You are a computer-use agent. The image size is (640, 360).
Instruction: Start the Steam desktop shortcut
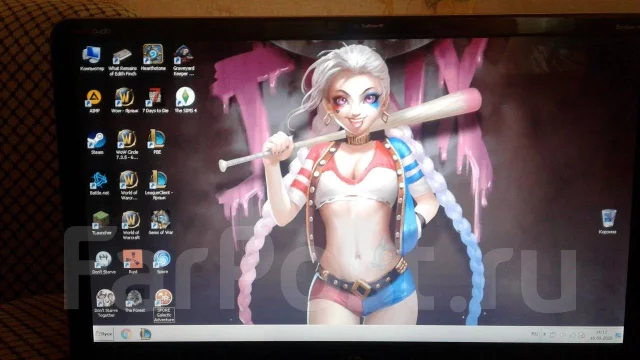(x=97, y=143)
